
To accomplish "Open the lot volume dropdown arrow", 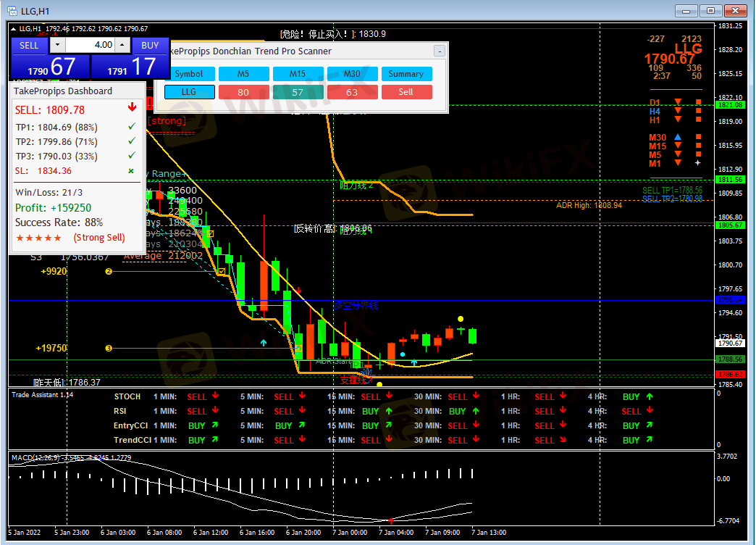I will coord(58,45).
